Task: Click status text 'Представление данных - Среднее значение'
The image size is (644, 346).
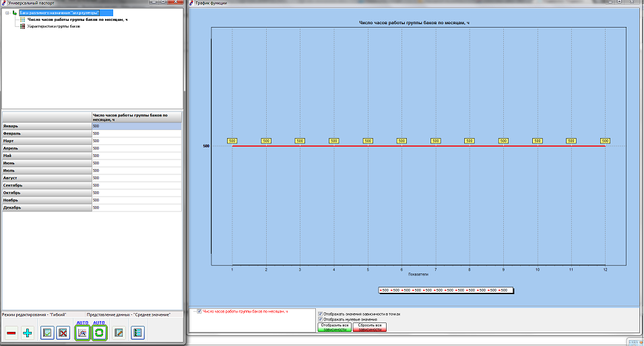Action: 128,315
